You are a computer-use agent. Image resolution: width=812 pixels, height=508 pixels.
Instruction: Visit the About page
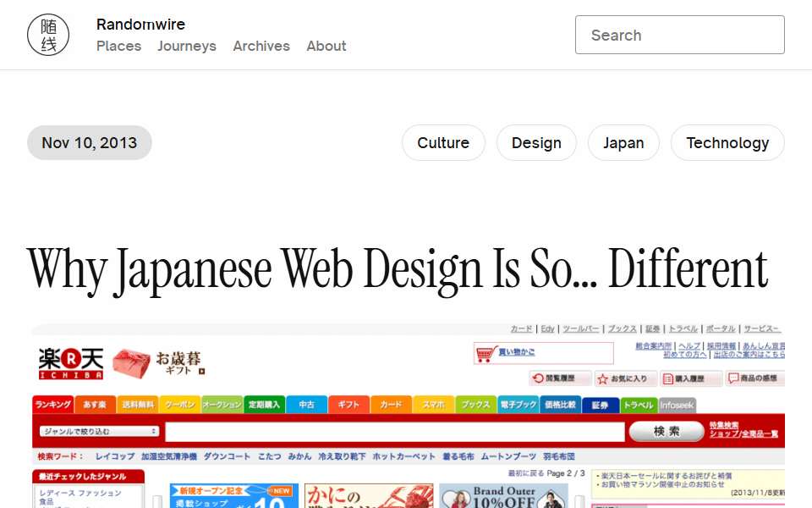[x=326, y=46]
